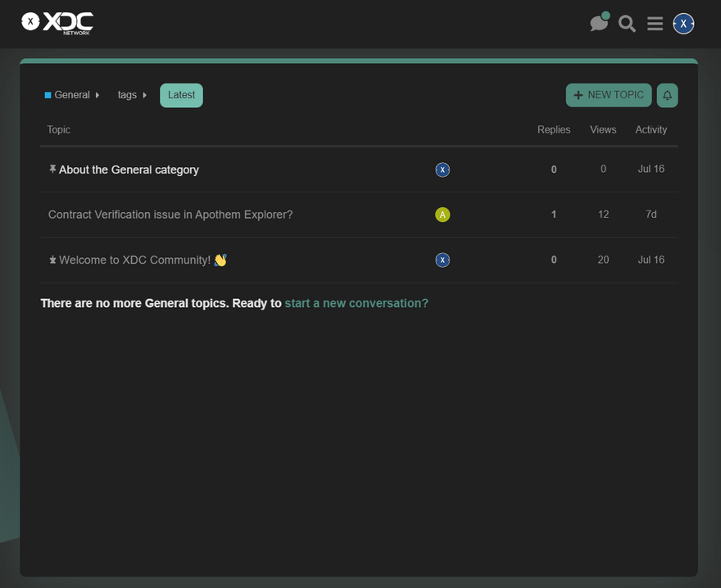This screenshot has width=721, height=588.
Task: Open 'About the General category' topic
Action: pyautogui.click(x=129, y=170)
